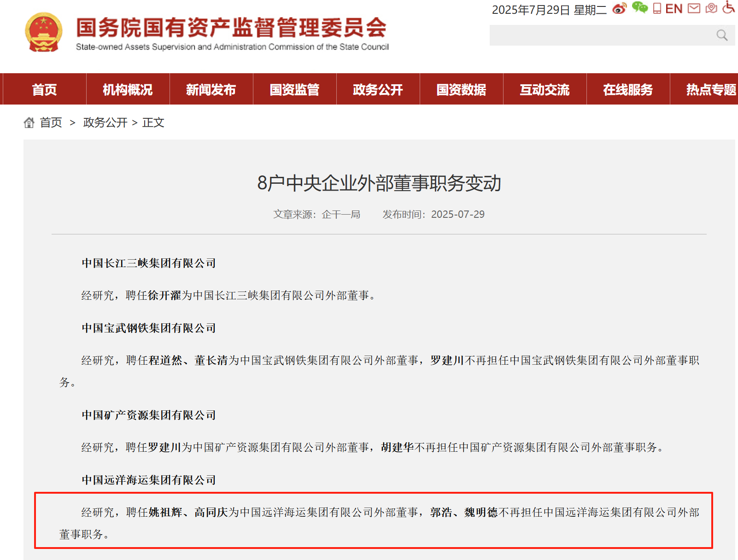Open the mobile phone version icon
738x560 pixels.
[x=657, y=8]
